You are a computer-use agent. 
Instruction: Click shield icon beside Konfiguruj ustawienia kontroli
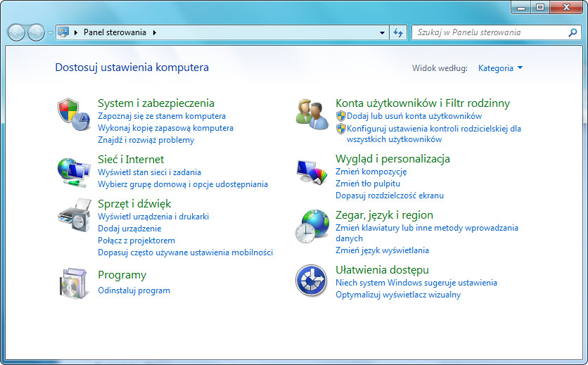(340, 129)
